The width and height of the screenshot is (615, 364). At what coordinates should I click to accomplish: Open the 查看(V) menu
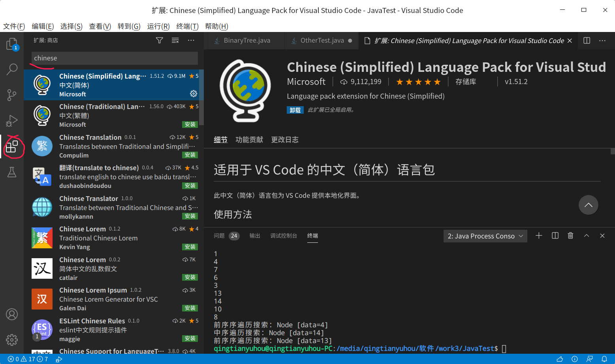point(100,26)
